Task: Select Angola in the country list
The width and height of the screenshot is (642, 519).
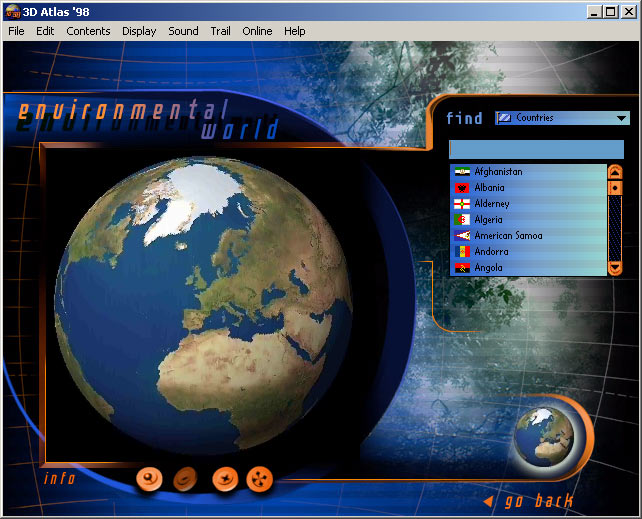Action: pos(528,268)
